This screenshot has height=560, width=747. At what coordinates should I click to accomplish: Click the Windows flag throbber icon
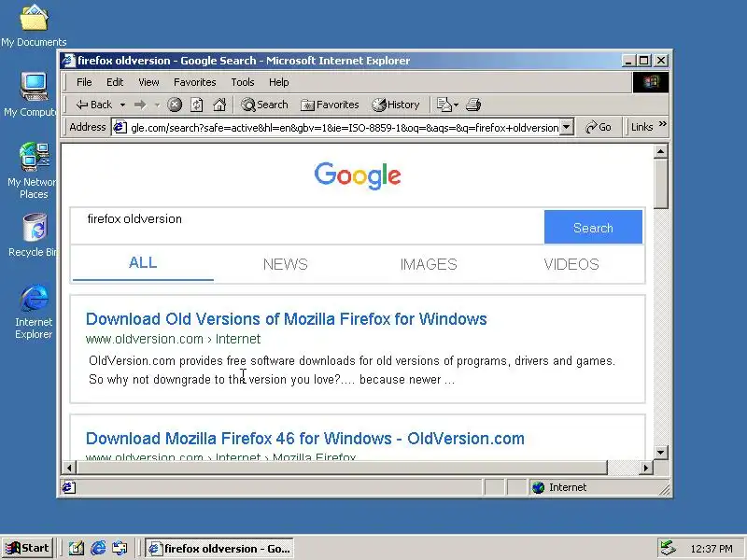(650, 82)
